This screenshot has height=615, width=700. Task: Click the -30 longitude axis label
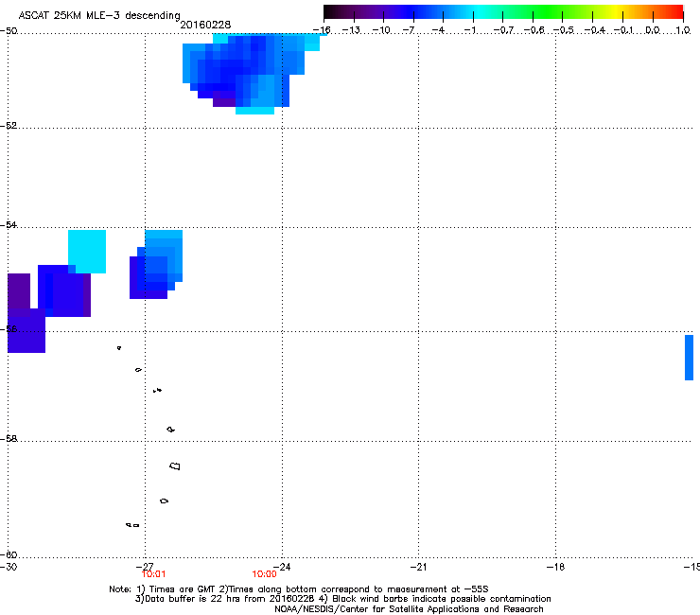point(9,567)
